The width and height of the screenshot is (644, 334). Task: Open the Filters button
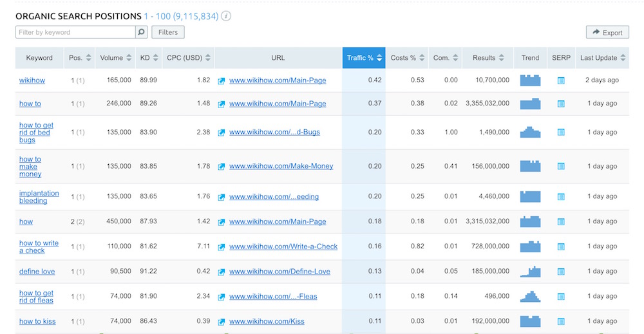(x=168, y=32)
